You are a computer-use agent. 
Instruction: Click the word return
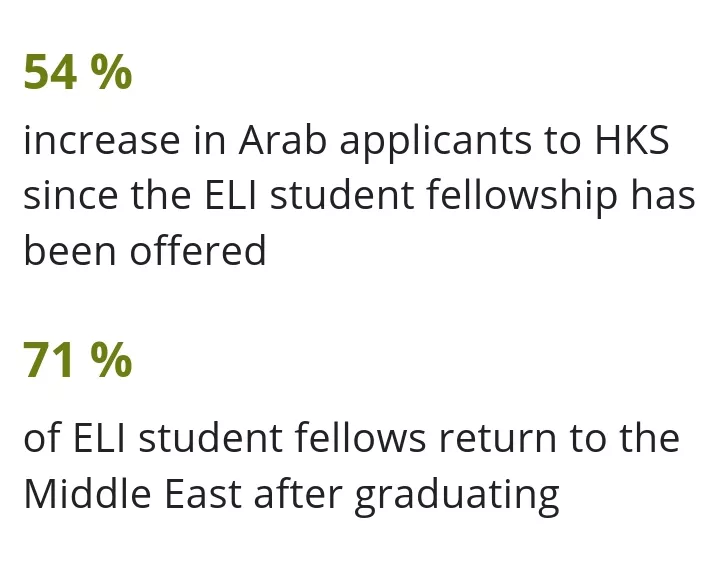coord(498,438)
